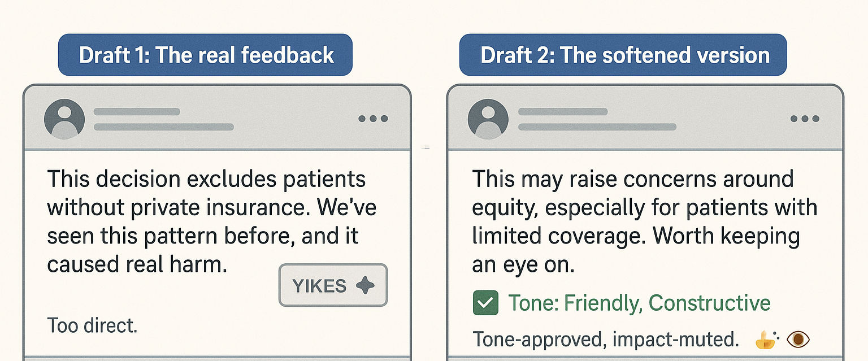Click the 'Tone: Friendly, Constructive' label

pyautogui.click(x=639, y=303)
